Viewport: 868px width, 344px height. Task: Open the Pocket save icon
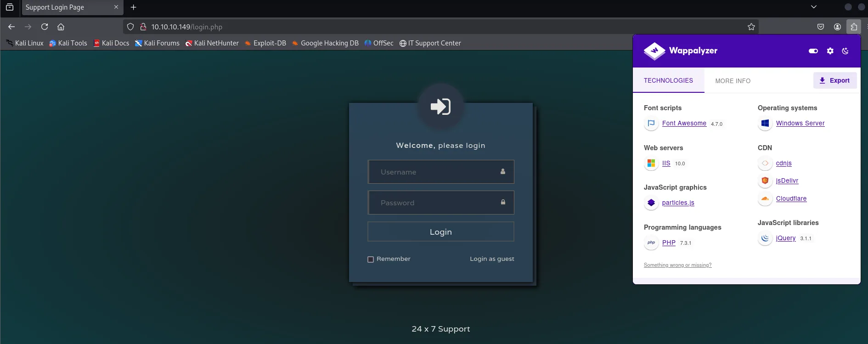point(821,27)
